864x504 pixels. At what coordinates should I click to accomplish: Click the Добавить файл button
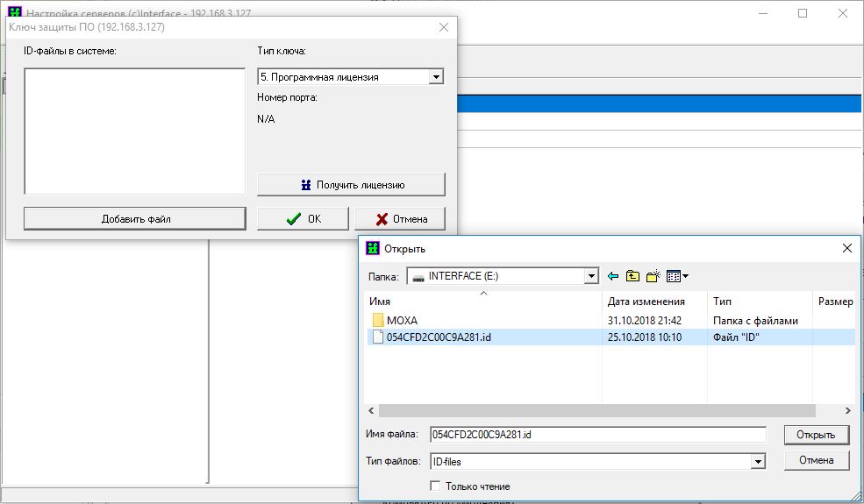coord(135,218)
